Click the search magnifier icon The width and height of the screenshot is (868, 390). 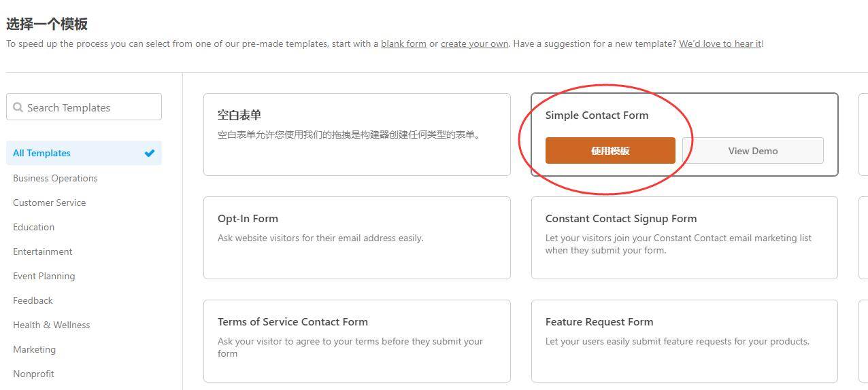point(18,107)
